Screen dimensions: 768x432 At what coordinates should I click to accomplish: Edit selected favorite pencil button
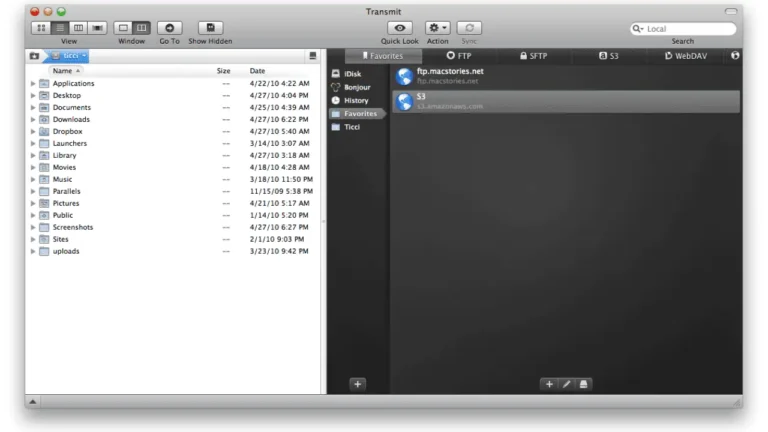pyautogui.click(x=566, y=384)
